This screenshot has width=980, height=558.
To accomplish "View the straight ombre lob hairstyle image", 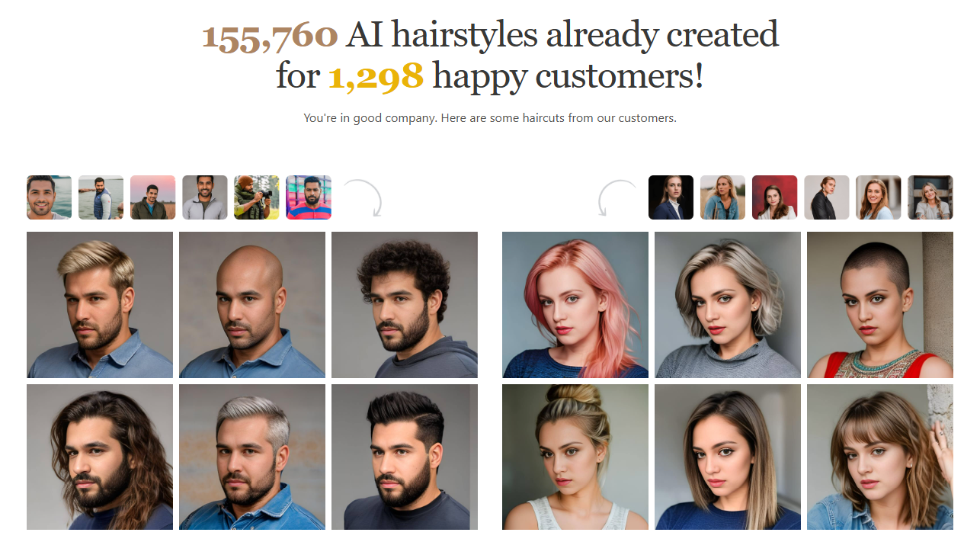I will [728, 457].
